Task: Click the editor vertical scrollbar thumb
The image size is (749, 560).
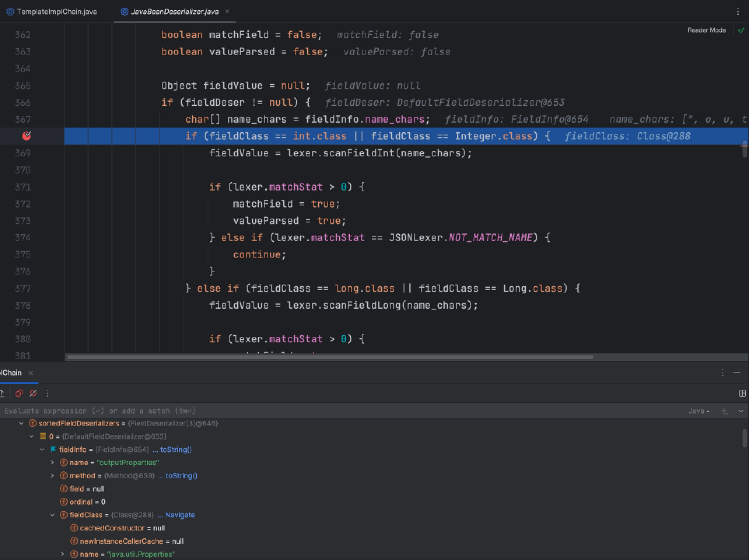Action: 745,149
